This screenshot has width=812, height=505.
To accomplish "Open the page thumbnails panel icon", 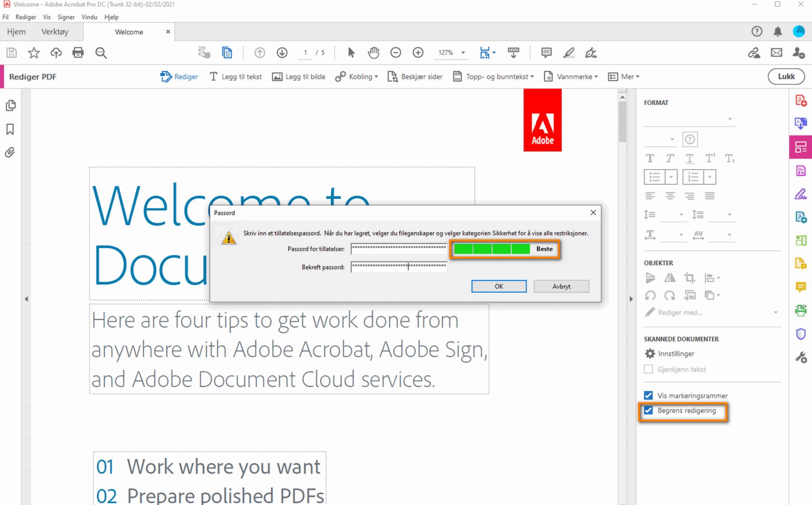I will pos(11,105).
